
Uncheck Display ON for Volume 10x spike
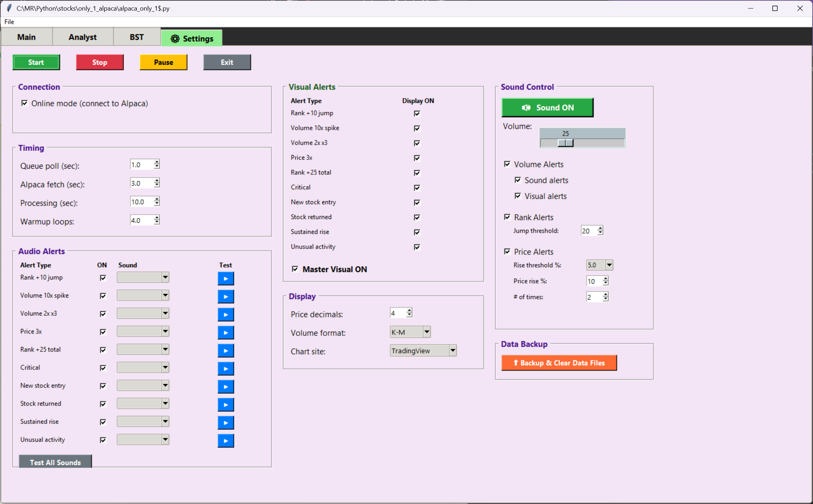tap(417, 128)
